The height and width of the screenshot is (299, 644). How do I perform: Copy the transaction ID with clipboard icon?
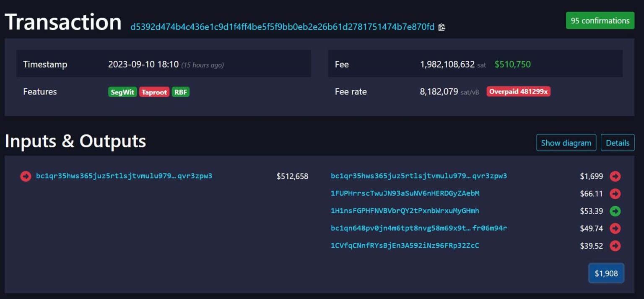coord(441,27)
